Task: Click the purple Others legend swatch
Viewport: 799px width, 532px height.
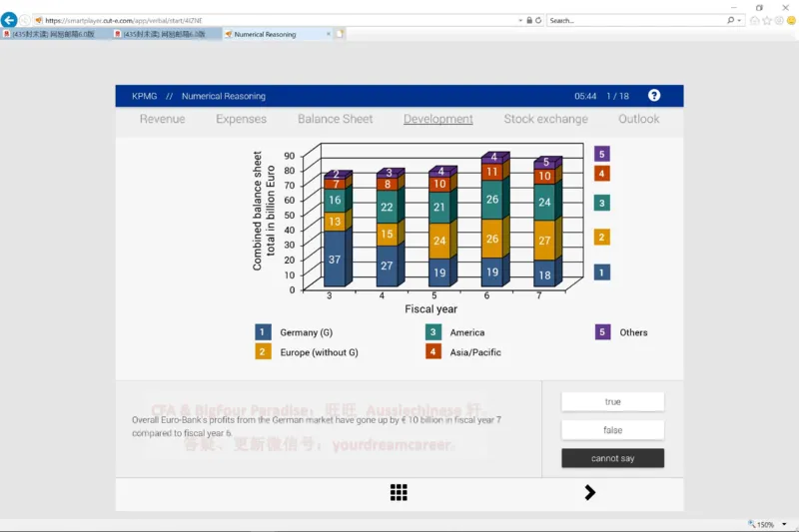Action: pos(602,332)
